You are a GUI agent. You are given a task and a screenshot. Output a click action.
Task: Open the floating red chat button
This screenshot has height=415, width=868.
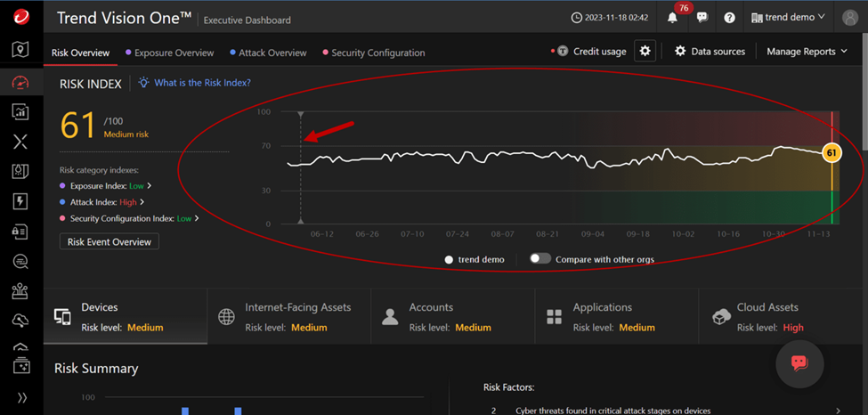(800, 364)
